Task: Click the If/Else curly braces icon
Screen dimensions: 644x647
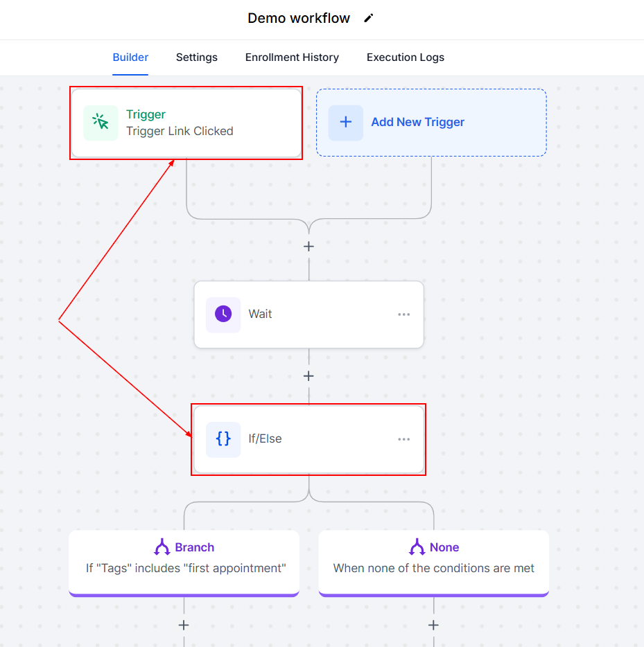Action: 223,439
